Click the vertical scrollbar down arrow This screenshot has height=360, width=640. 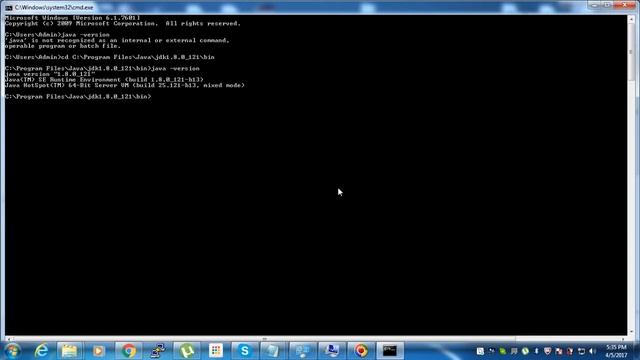pos(631,332)
